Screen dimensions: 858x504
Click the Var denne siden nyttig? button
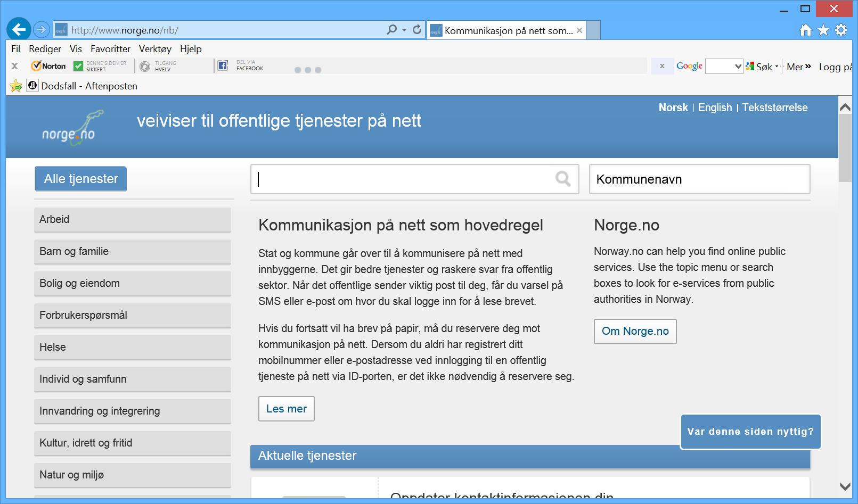(x=750, y=432)
